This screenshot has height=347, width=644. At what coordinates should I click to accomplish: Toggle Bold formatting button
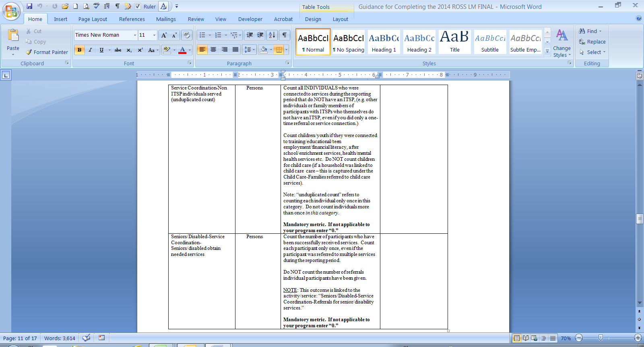79,50
